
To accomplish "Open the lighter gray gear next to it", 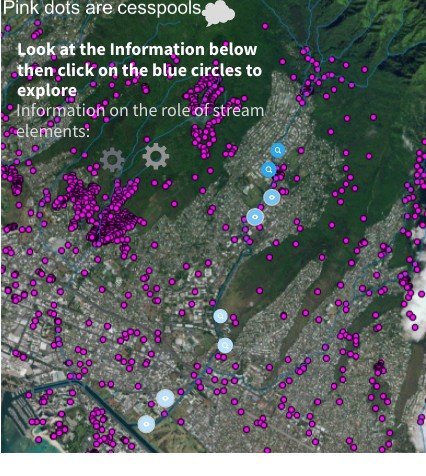I will pos(156,156).
